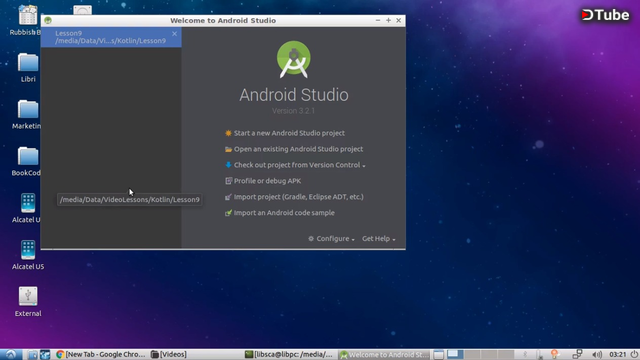
Task: Expand the Version Control checkout dropdown arrow
Action: pos(364,166)
